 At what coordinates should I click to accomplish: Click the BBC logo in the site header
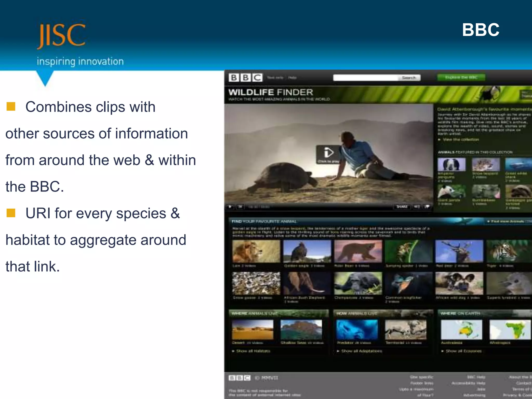[x=245, y=77]
